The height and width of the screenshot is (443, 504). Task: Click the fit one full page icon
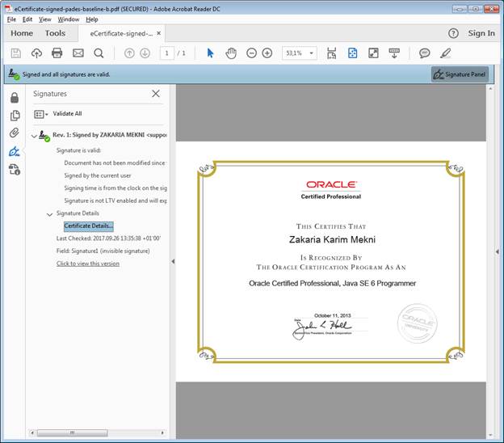click(x=352, y=53)
